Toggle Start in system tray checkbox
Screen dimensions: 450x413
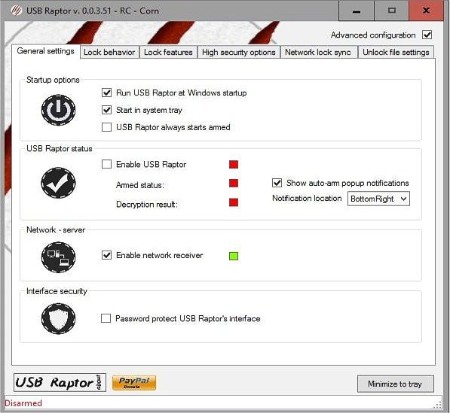coord(107,110)
